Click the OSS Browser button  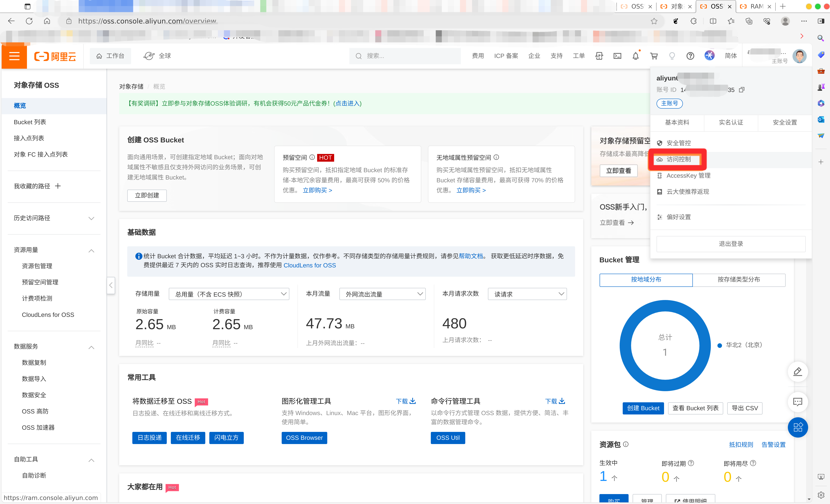pyautogui.click(x=304, y=438)
